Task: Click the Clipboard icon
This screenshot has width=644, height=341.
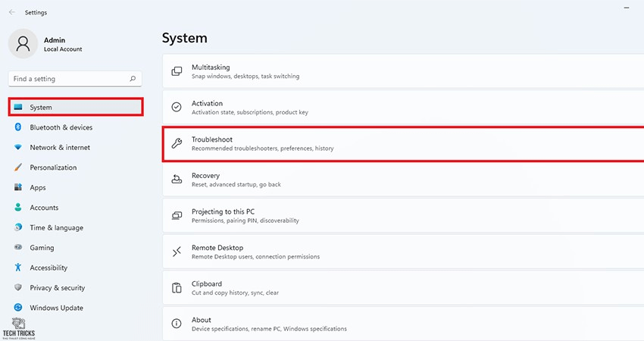Action: pos(177,288)
